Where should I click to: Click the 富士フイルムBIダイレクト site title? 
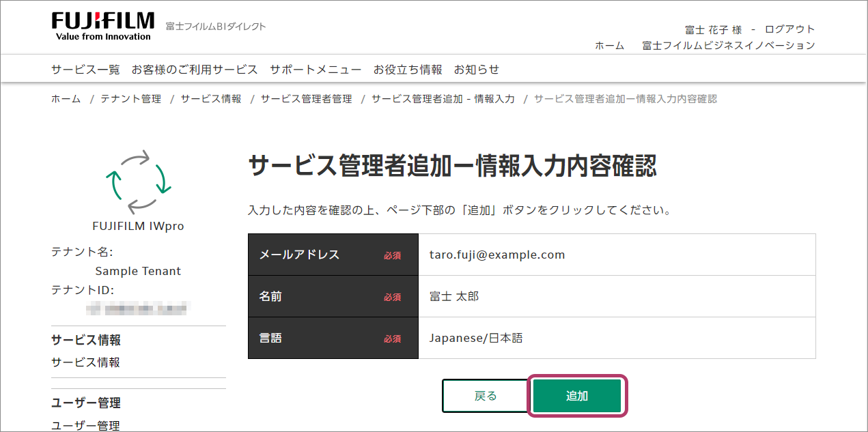click(216, 27)
